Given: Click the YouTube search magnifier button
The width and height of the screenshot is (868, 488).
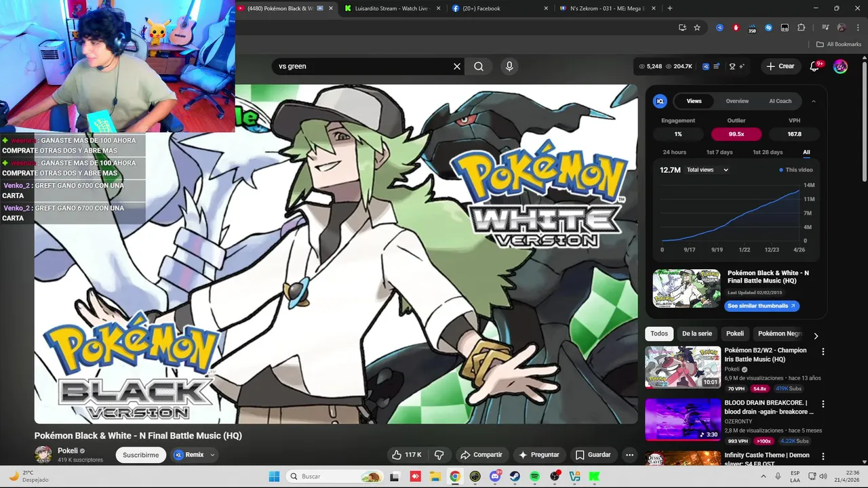Looking at the screenshot, I should (479, 66).
